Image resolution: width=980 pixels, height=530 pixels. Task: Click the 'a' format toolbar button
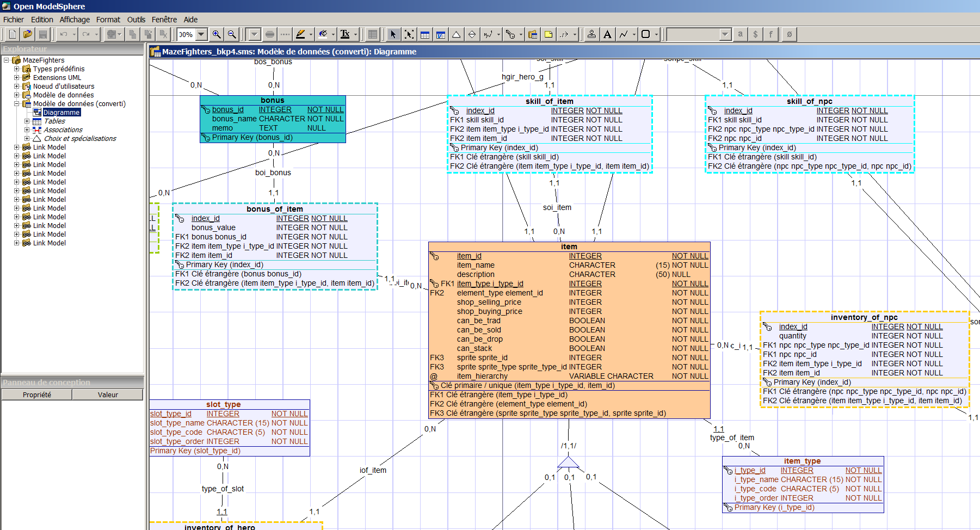[740, 34]
